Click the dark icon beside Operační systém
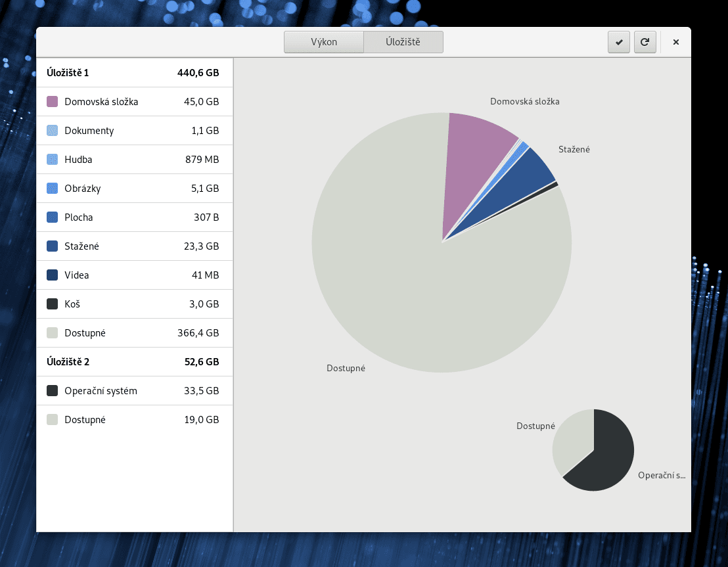The height and width of the screenshot is (567, 728). [53, 390]
